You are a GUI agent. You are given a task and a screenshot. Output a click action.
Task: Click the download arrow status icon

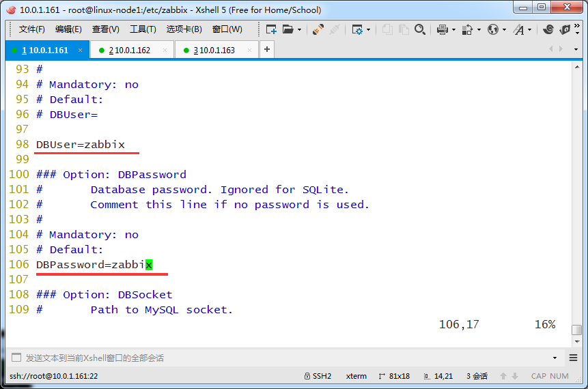[515, 376]
